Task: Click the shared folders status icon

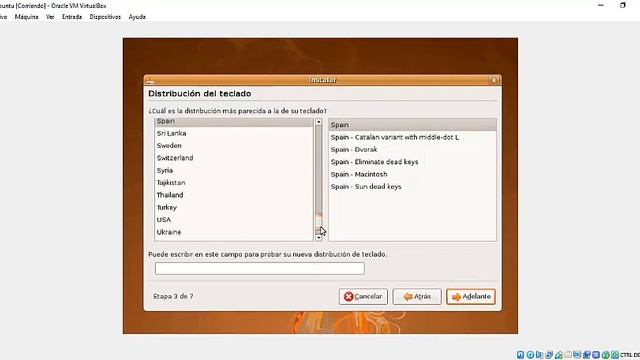Action: tap(568, 355)
